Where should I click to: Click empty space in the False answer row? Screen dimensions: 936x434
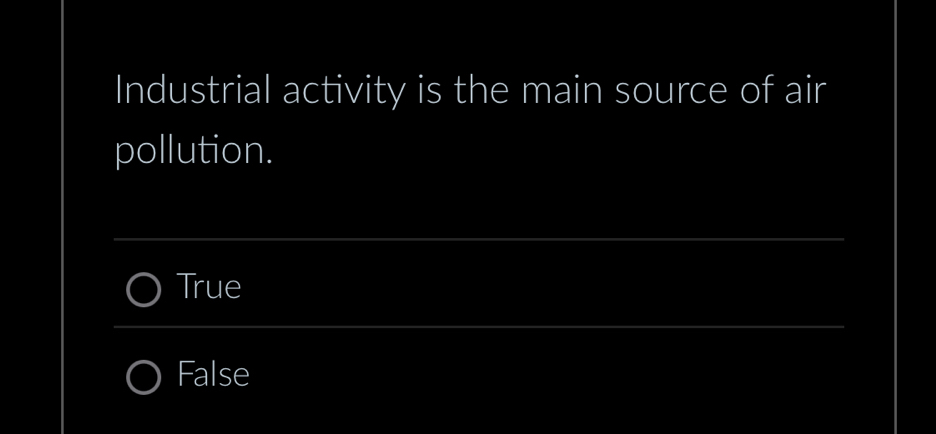pos(537,374)
